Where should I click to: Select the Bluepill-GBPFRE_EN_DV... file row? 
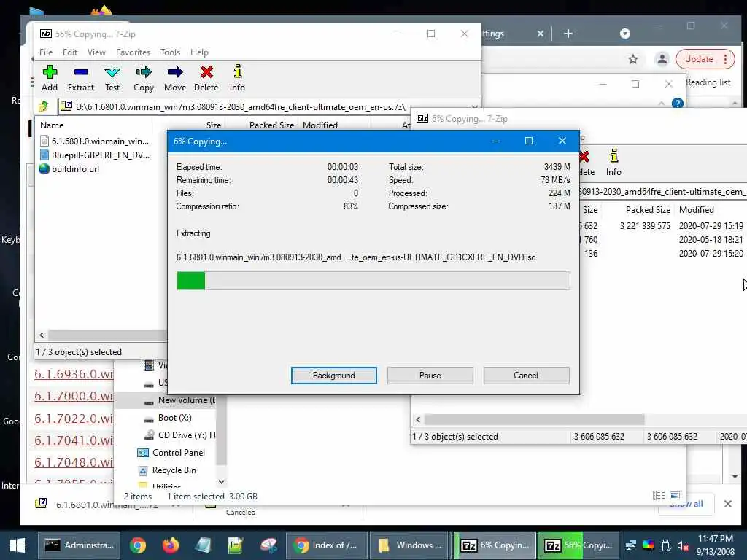95,155
